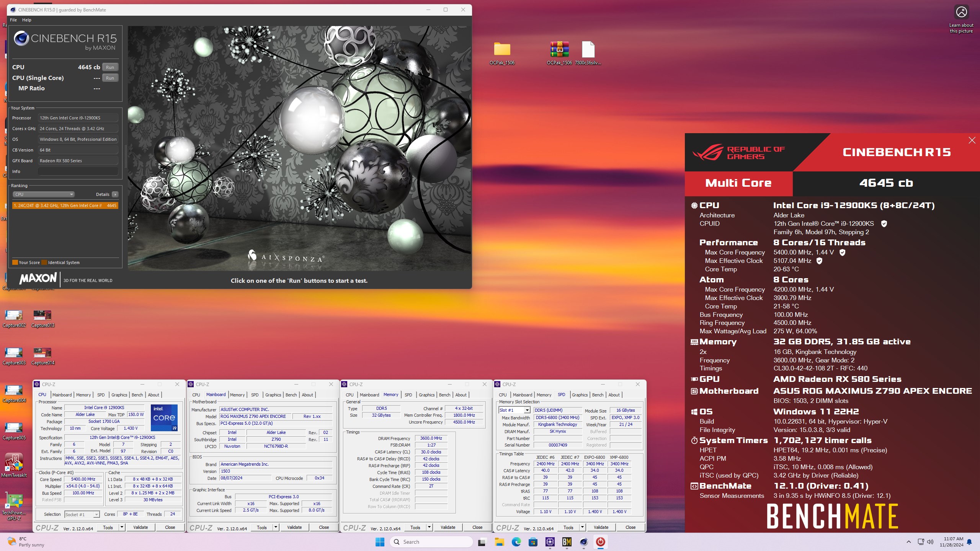Open Tools dropdown arrow in Memory CPU-Z window

pos(429,527)
